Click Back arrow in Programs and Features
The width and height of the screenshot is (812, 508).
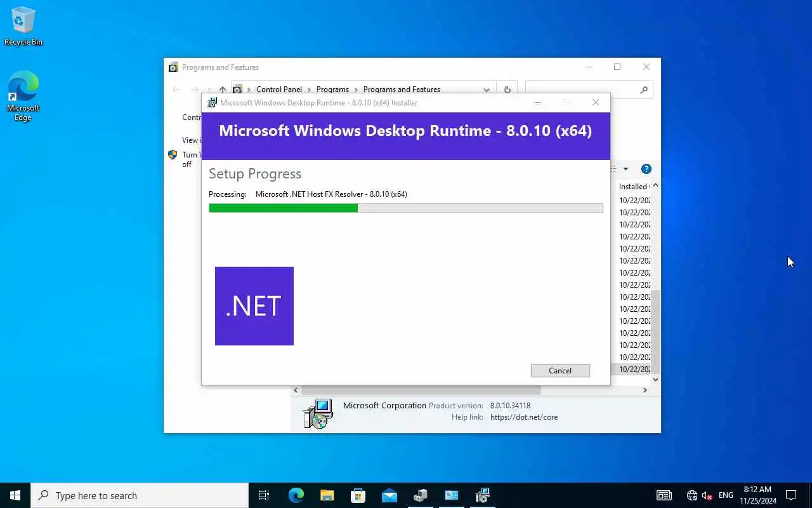(x=176, y=90)
